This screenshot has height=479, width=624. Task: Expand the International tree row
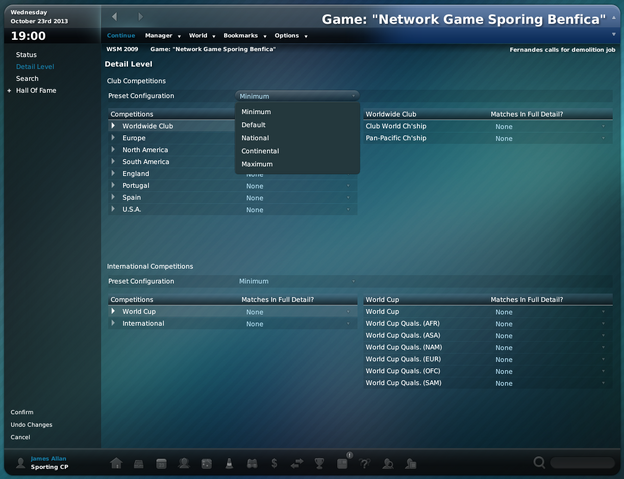[x=113, y=323]
